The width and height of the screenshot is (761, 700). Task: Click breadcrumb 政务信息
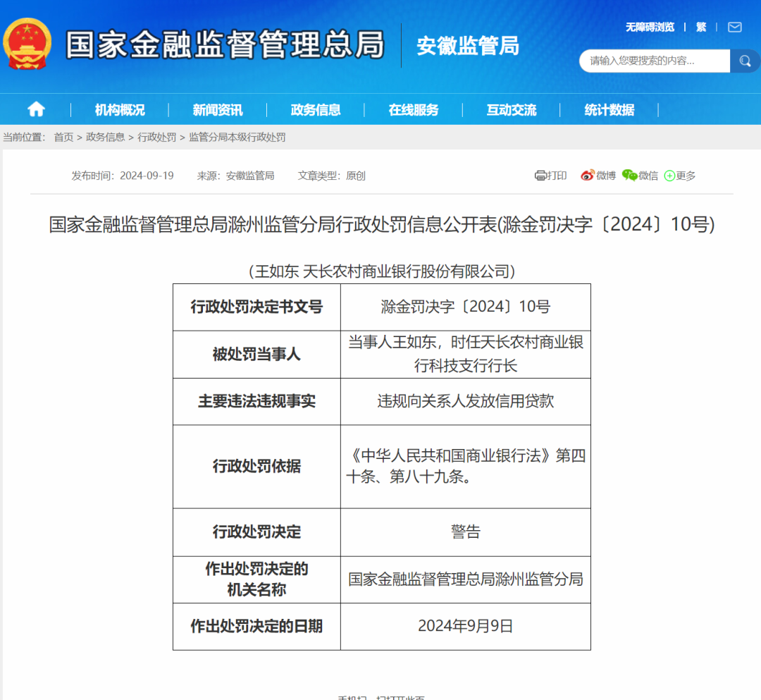[x=105, y=137]
